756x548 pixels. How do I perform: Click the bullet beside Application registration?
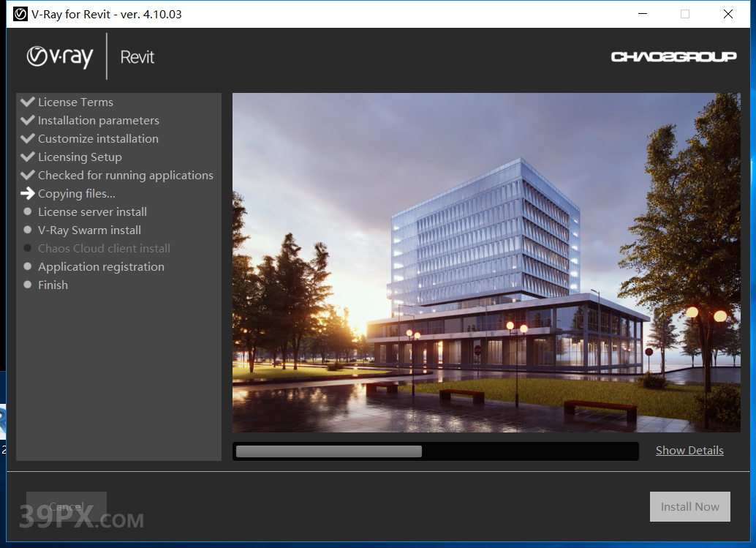28,266
